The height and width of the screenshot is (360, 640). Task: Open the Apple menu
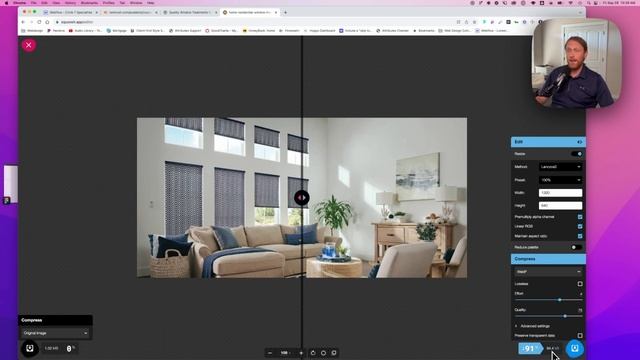point(7,3)
